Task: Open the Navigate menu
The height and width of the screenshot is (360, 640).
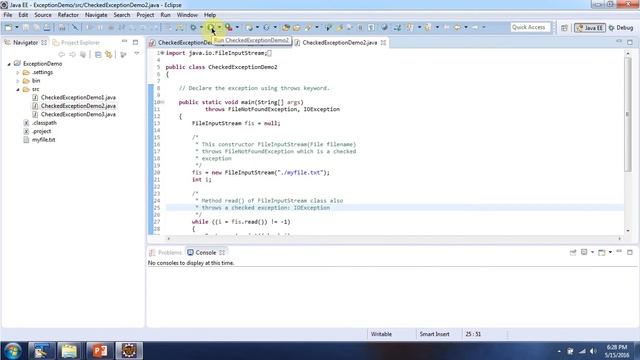Action: (x=96, y=15)
